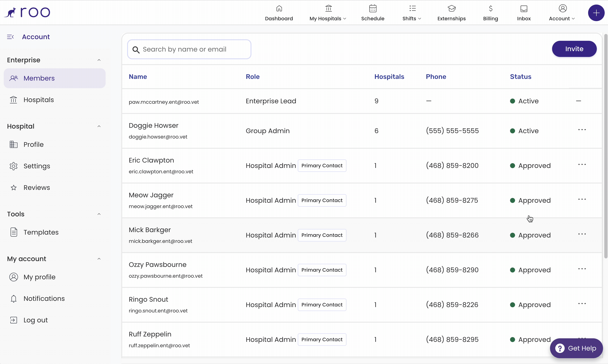The height and width of the screenshot is (364, 608).
Task: Click ozzy.pawsbourne.ent@roo.vet email
Action: point(165,276)
